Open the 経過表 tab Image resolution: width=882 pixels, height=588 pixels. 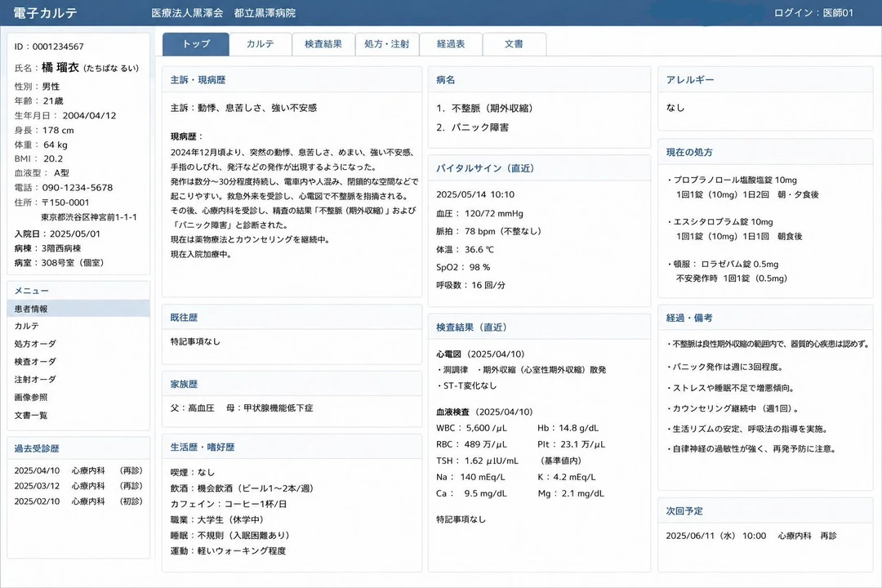tap(451, 44)
